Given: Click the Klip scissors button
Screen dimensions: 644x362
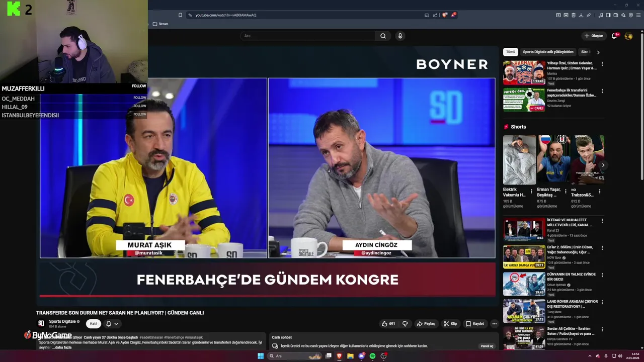Looking at the screenshot, I should [450, 324].
